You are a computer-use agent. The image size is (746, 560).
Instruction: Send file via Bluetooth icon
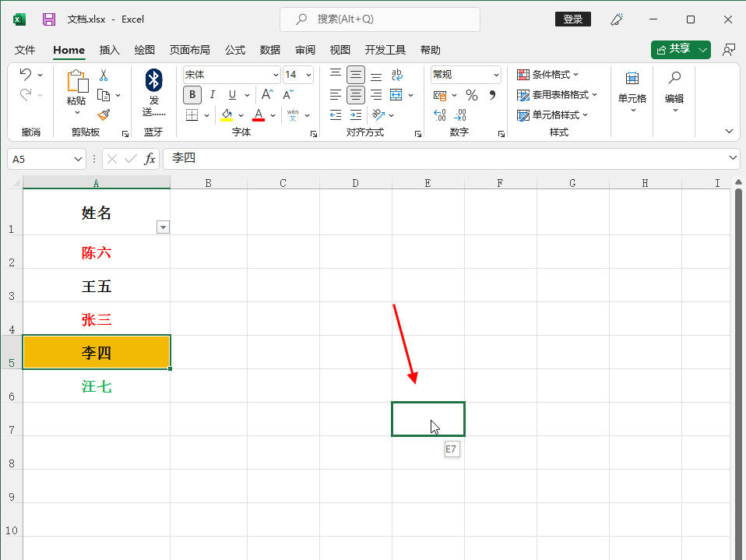153,80
